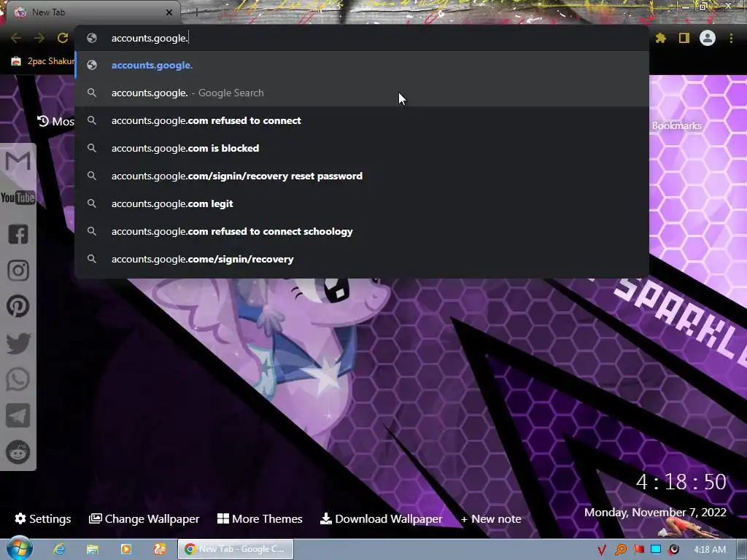Open Facebook sidebar shortcut

[x=18, y=234]
